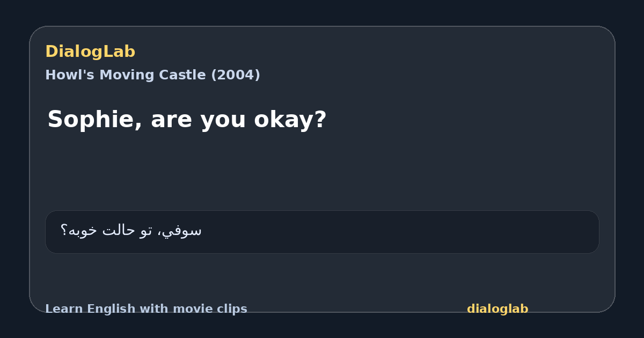Select the word Castle in the movie title

181,75
